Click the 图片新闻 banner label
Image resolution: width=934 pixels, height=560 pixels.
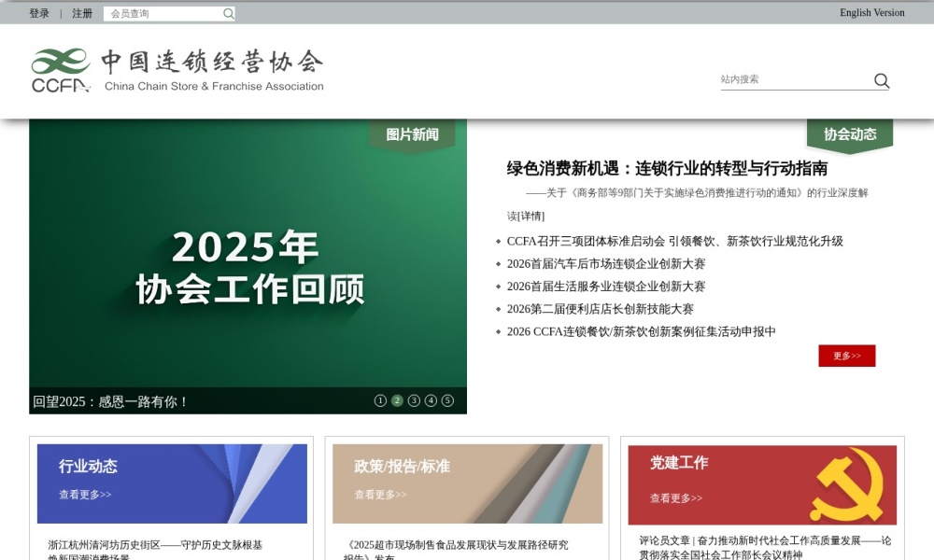[x=412, y=133]
